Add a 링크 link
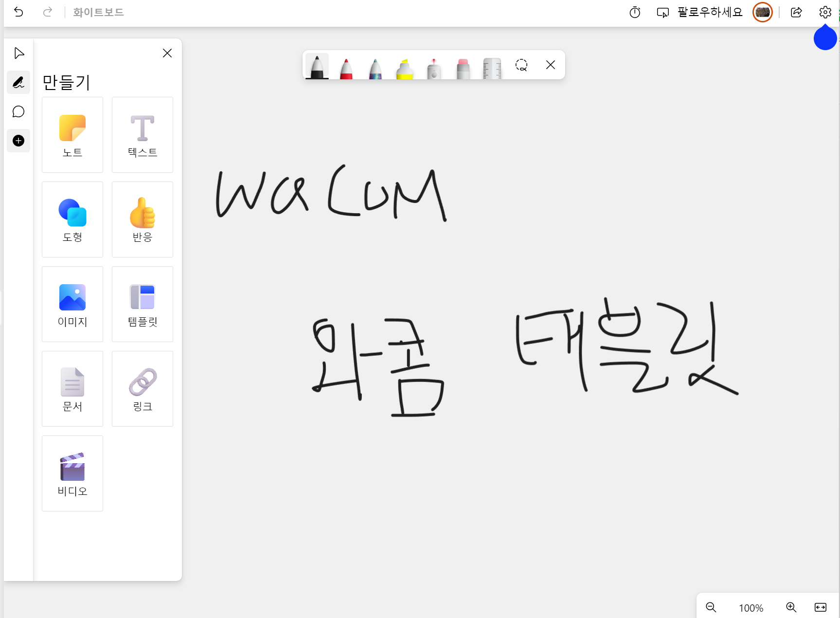 click(143, 389)
